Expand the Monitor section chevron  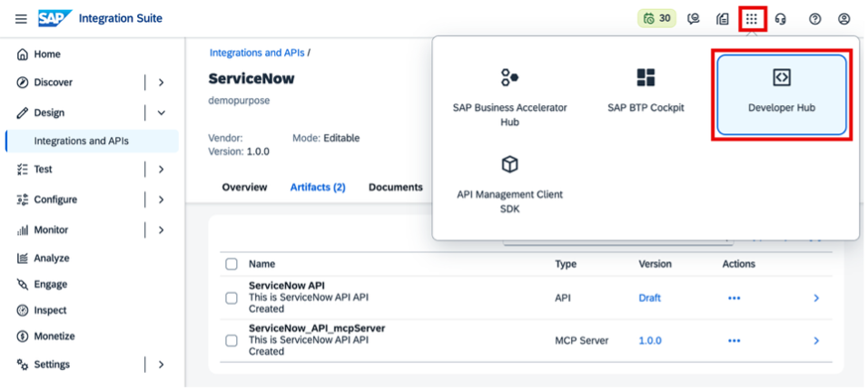[161, 229]
